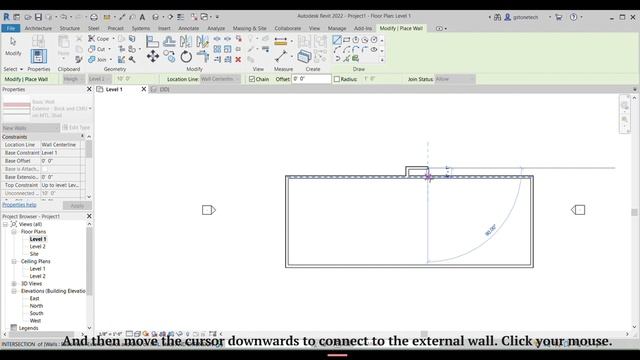The height and width of the screenshot is (360, 640).
Task: Click the Print icon in quick access toolbar
Action: pyautogui.click(x=94, y=17)
